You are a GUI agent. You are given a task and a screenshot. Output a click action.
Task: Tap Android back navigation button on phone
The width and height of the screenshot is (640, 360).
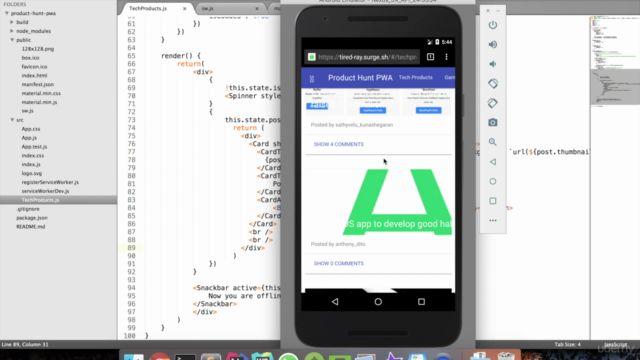[x=335, y=302]
